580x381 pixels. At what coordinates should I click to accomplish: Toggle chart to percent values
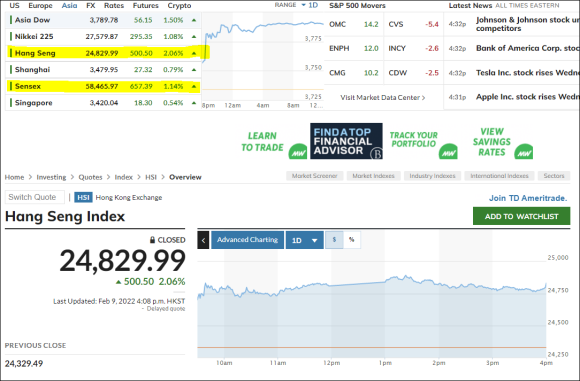click(352, 240)
